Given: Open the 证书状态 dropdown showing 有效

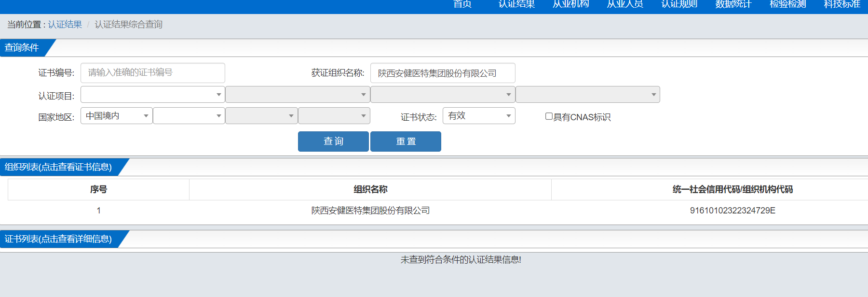Looking at the screenshot, I should (x=479, y=116).
